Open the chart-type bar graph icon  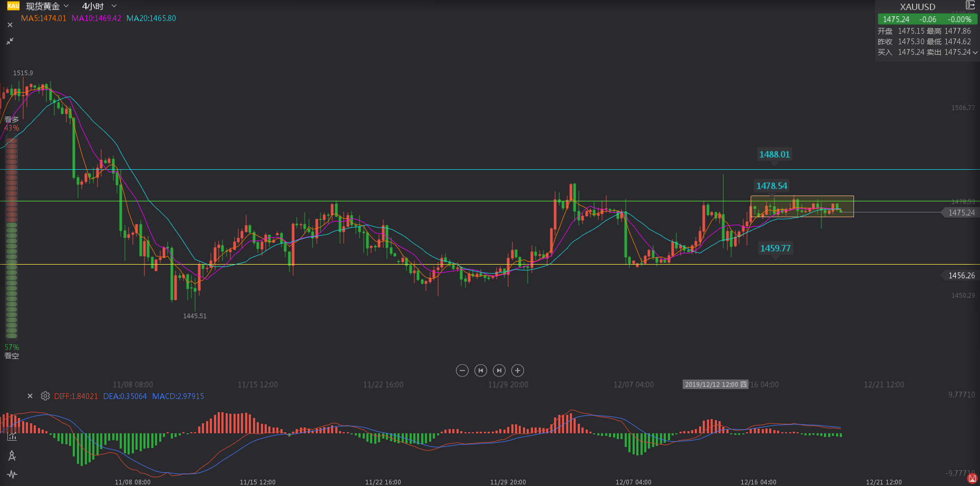pyautogui.click(x=12, y=436)
